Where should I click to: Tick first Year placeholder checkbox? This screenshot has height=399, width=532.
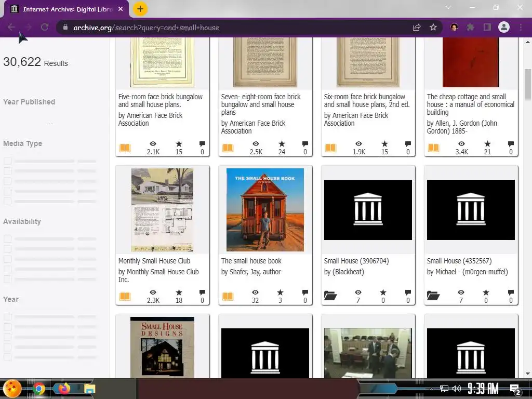(7, 317)
